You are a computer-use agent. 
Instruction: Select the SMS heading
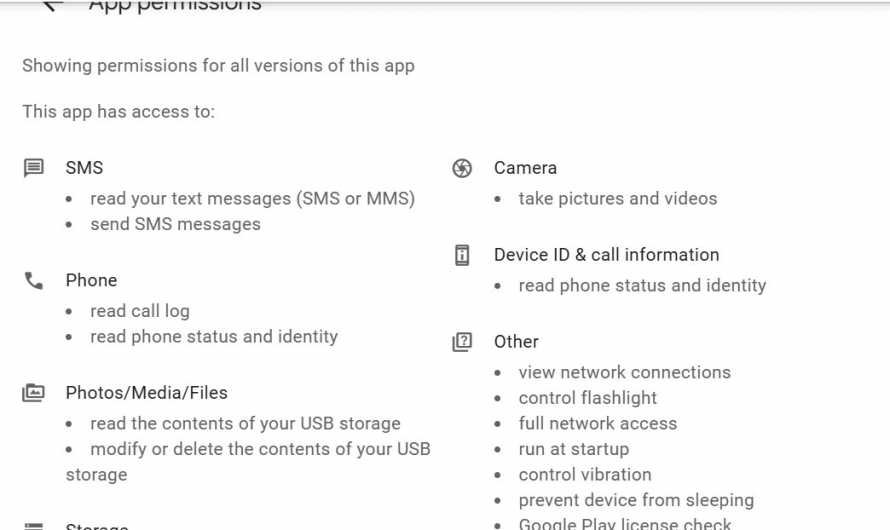85,168
